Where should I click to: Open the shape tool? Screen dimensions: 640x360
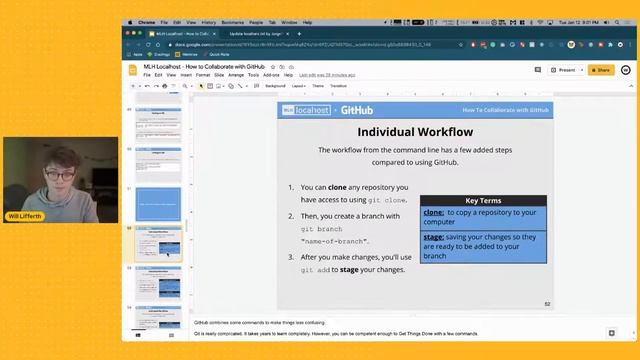231,86
